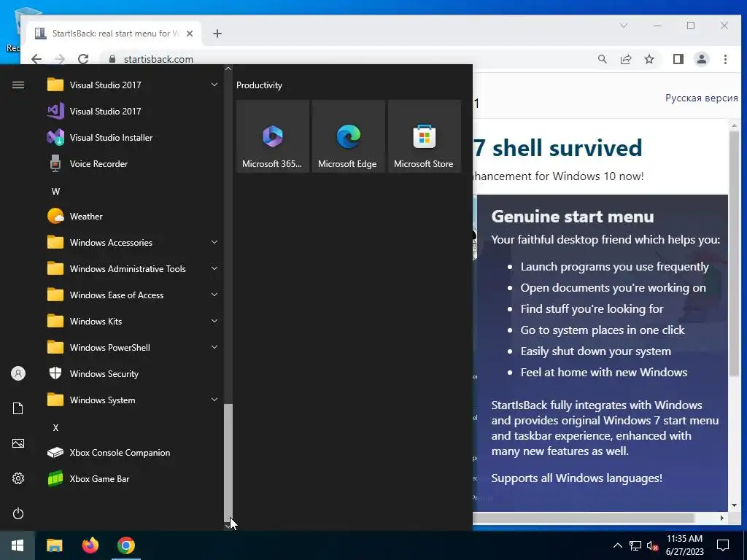Click the X letter header in app list
Image resolution: width=747 pixels, height=560 pixels.
click(x=55, y=427)
